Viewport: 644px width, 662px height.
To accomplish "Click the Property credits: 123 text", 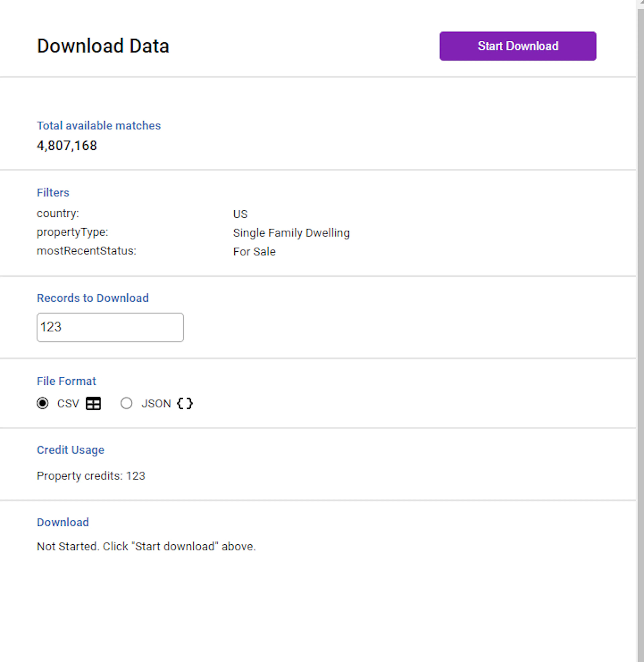I will pos(91,476).
